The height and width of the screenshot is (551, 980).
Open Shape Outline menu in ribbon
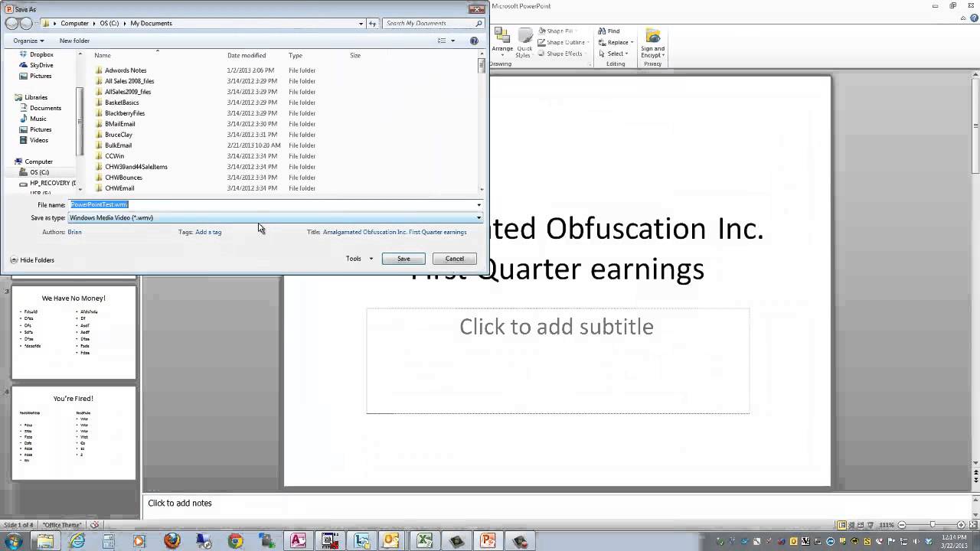[563, 42]
